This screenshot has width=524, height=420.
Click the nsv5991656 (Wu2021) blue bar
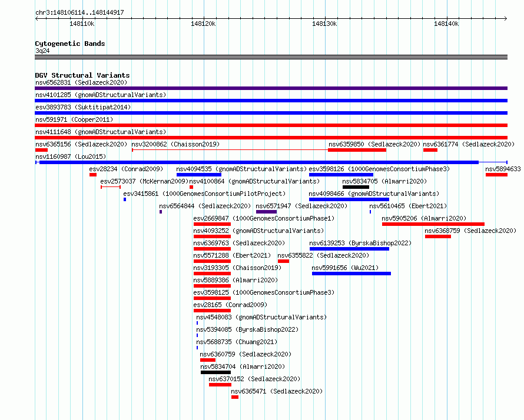(351, 274)
